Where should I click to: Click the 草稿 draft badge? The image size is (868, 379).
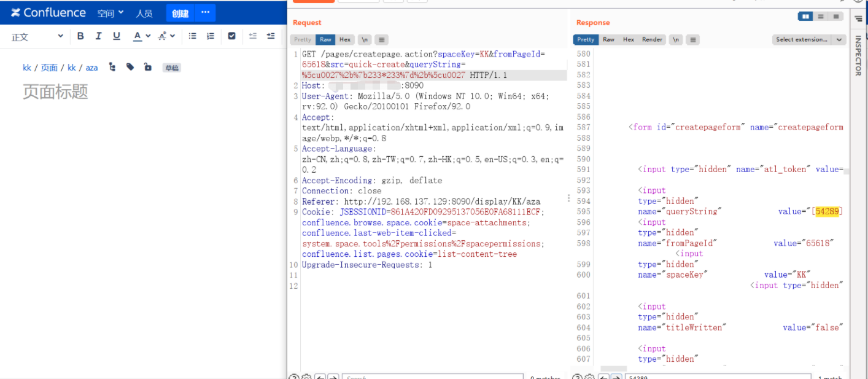171,68
